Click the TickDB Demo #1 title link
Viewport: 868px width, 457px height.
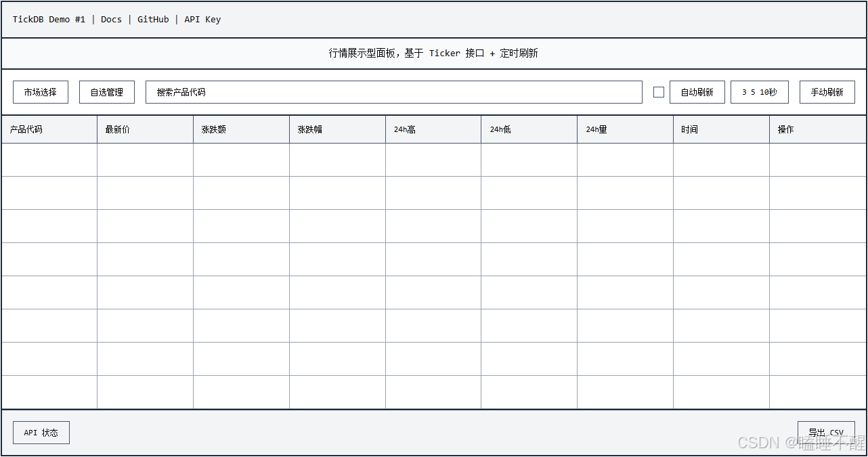(x=49, y=20)
